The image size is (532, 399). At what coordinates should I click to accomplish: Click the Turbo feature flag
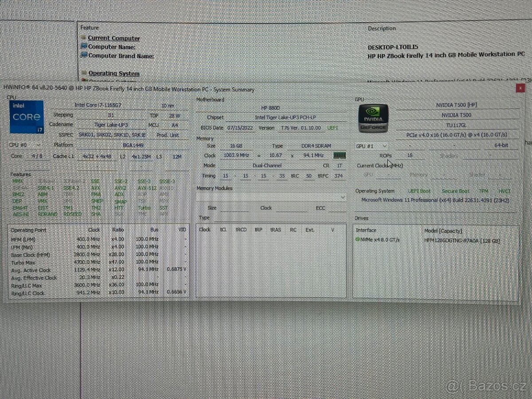point(144,207)
